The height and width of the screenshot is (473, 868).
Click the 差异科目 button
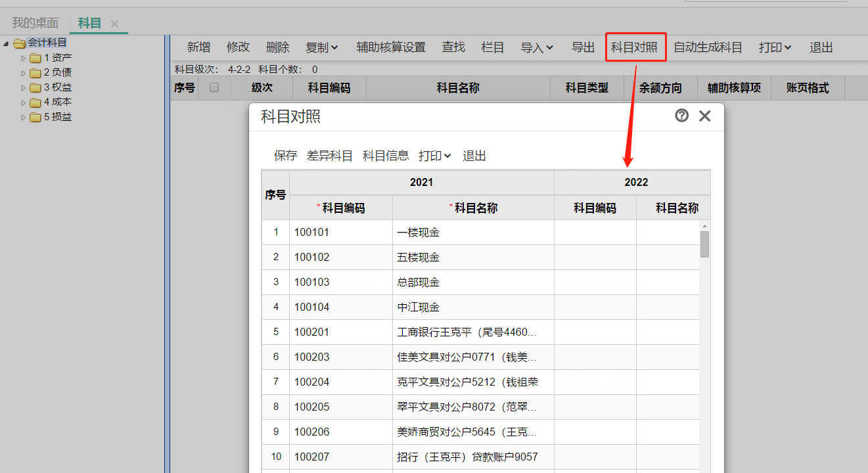330,156
